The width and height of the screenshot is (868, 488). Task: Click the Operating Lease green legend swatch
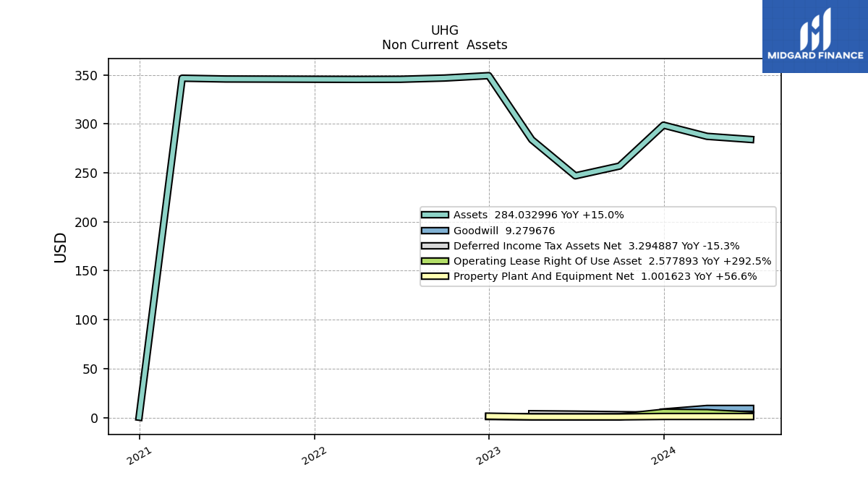[x=435, y=261]
